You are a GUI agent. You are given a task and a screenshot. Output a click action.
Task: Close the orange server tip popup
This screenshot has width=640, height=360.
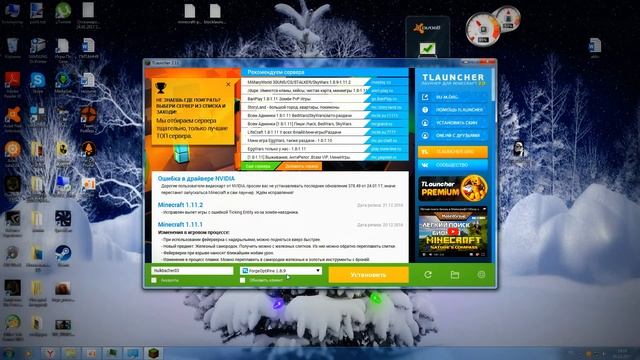228,84
